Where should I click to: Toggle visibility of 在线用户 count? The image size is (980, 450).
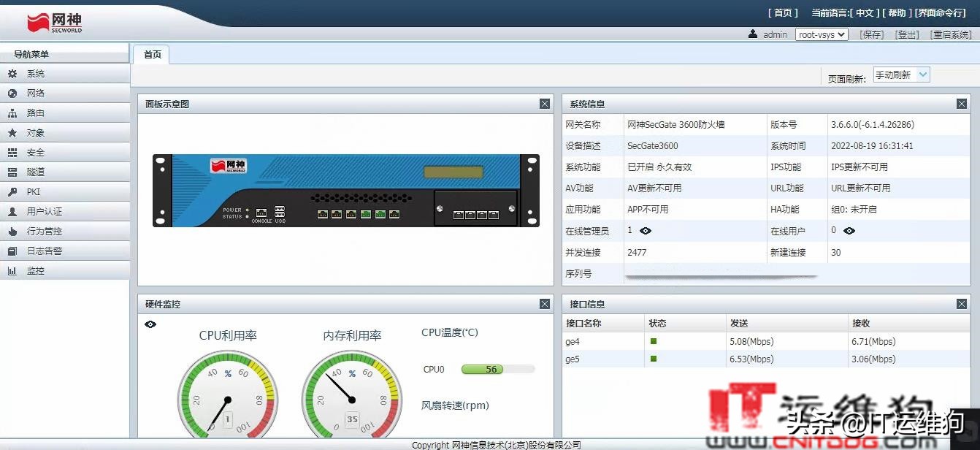coord(847,231)
